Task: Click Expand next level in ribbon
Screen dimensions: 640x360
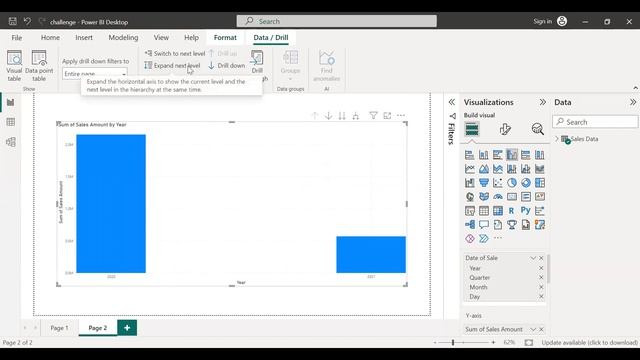Action: coord(172,65)
